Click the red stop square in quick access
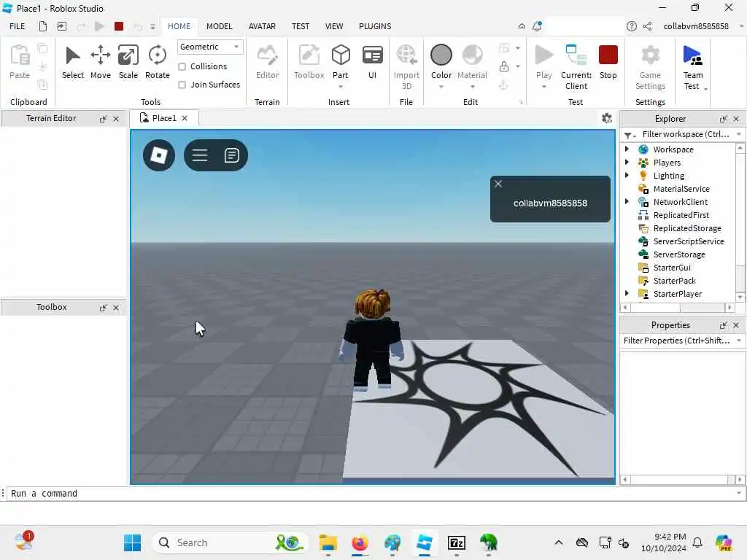This screenshot has width=747, height=560. 119,26
